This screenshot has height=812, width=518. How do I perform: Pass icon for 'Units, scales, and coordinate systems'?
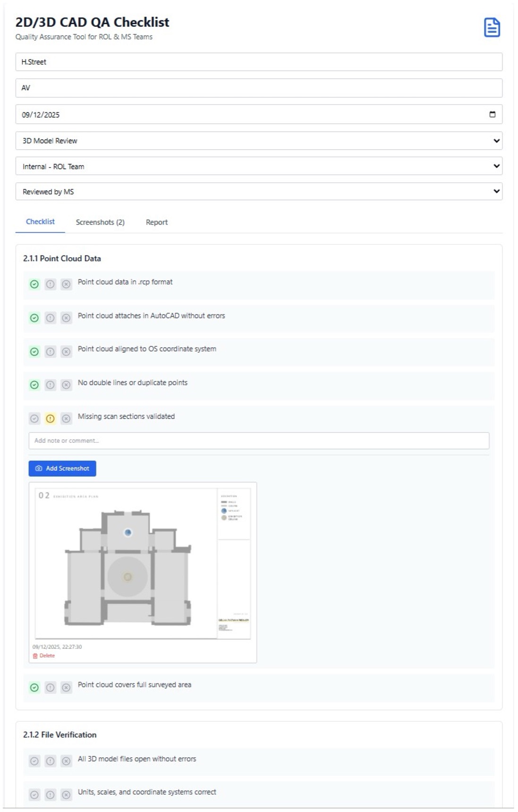pos(34,795)
